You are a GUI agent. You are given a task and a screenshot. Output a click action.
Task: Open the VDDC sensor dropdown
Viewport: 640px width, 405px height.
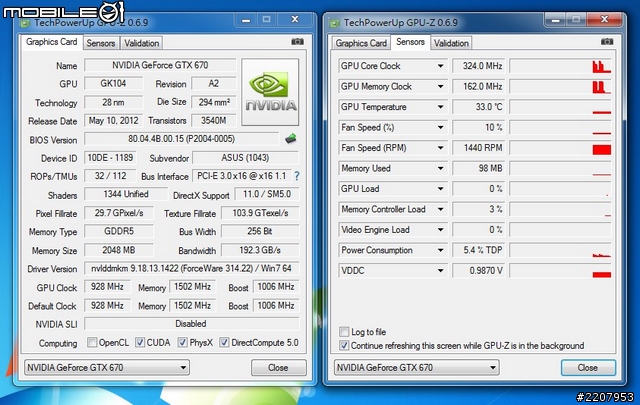pos(440,270)
